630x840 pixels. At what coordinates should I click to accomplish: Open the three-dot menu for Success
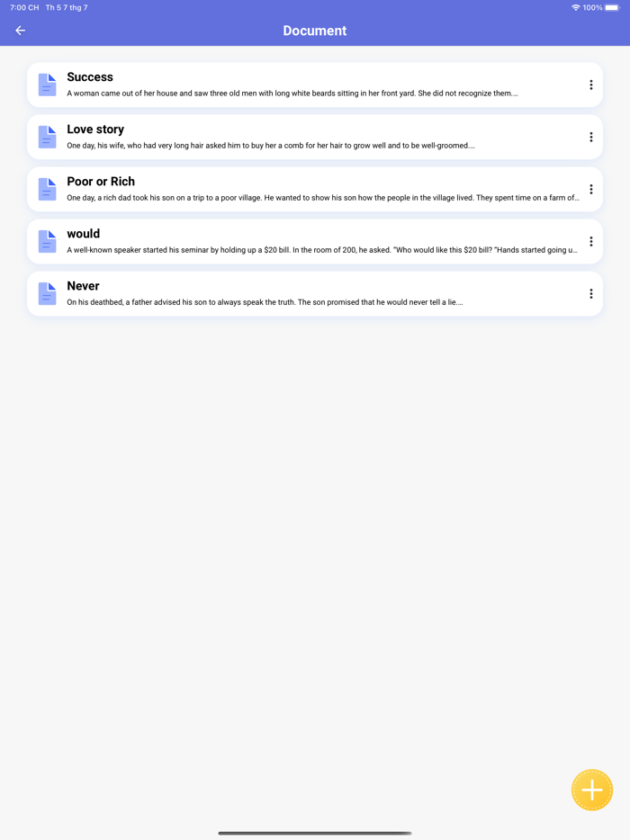591,85
